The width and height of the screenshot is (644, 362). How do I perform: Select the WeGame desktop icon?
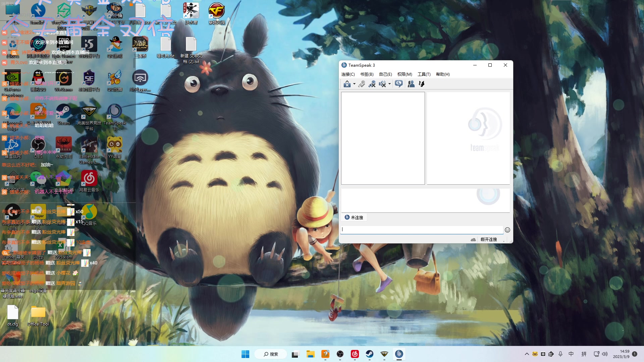tap(64, 81)
